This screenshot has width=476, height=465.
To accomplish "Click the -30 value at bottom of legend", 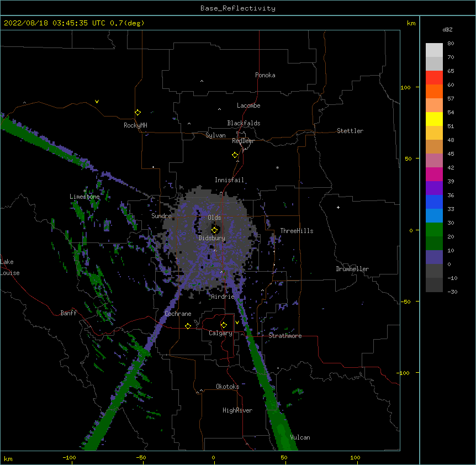I will pos(452,292).
